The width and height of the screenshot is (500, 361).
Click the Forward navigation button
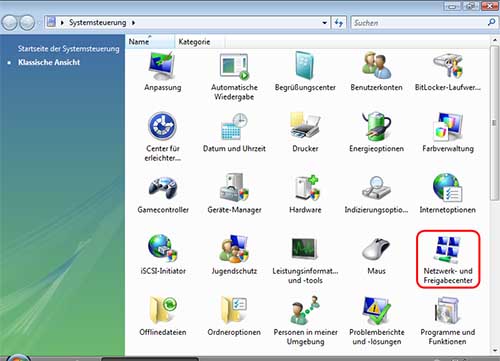(27, 23)
